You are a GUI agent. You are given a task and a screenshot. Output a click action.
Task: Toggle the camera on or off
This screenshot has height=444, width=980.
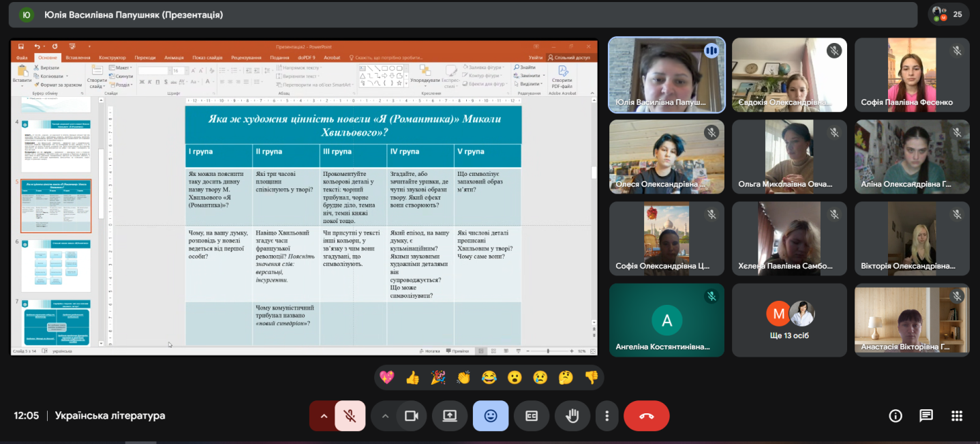(411, 416)
